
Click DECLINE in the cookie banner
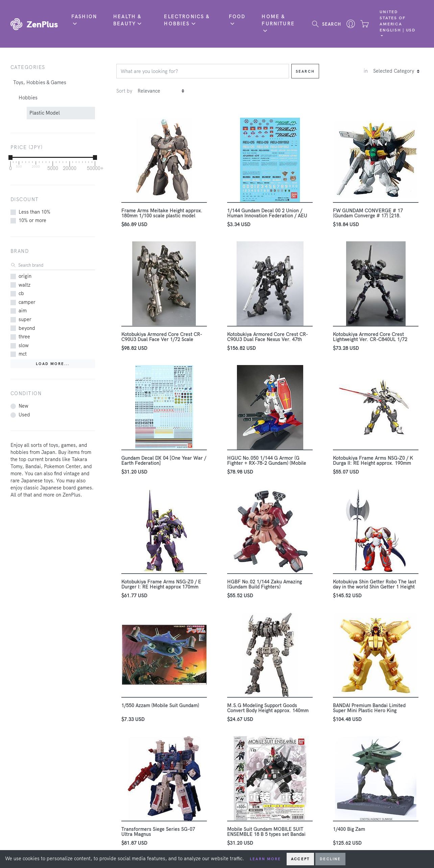pos(330,859)
